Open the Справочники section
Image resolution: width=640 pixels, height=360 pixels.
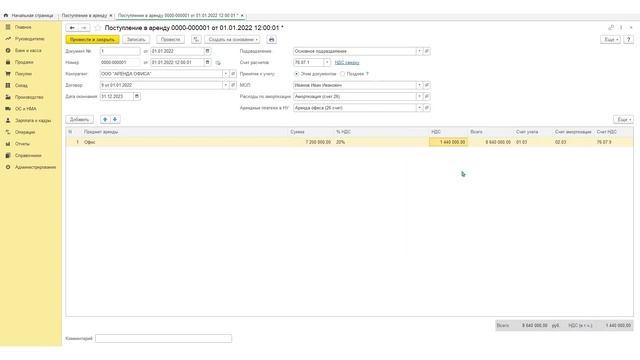click(x=28, y=156)
